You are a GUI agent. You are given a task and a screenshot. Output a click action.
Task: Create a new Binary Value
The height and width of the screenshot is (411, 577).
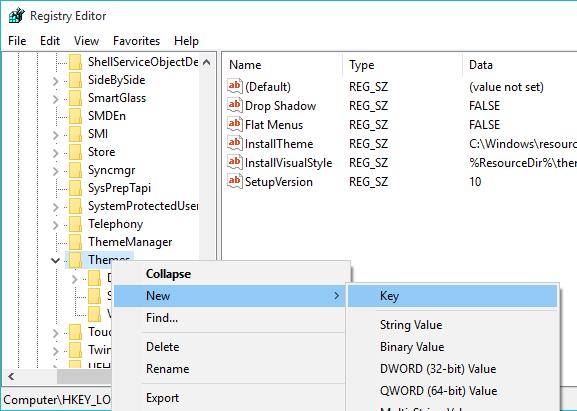coord(452,347)
